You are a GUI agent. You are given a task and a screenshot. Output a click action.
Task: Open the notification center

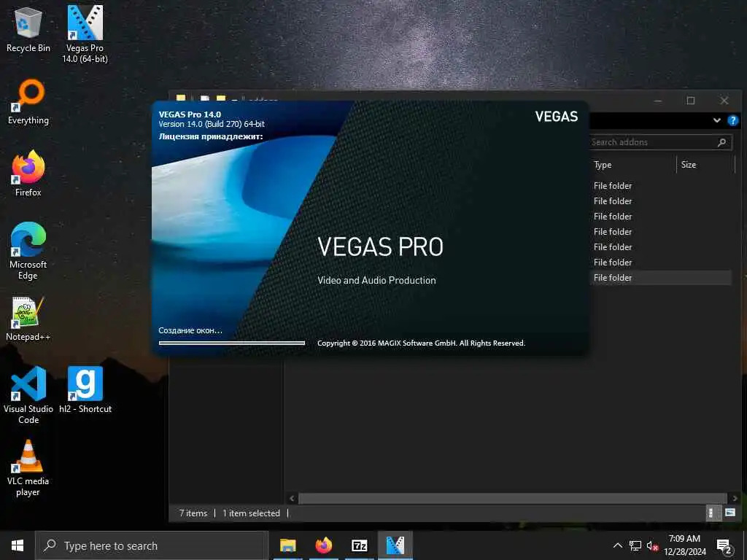pos(724,545)
